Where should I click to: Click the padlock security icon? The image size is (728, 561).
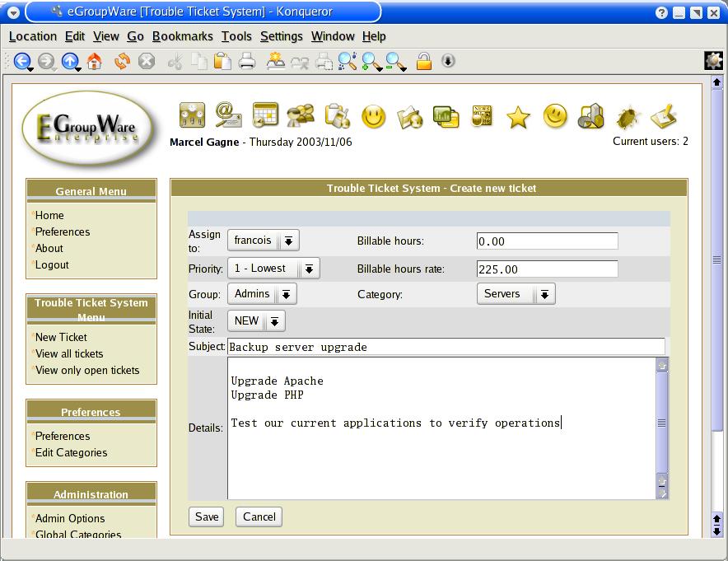coord(424,61)
